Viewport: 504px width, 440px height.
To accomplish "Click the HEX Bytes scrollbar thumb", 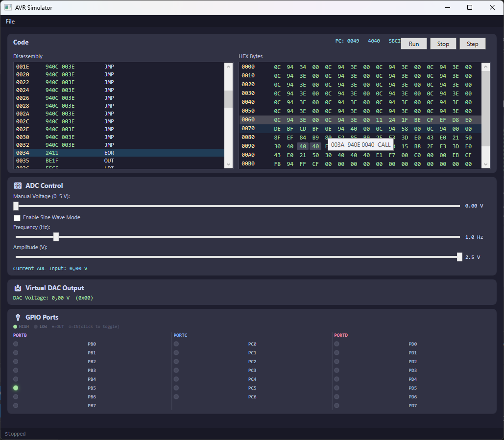I will (485, 109).
